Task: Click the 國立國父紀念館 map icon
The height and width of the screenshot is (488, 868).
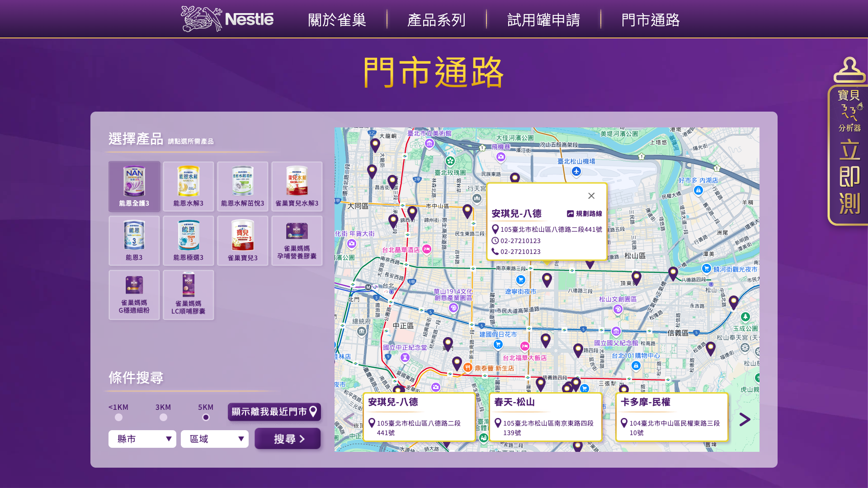Action: coord(616,332)
